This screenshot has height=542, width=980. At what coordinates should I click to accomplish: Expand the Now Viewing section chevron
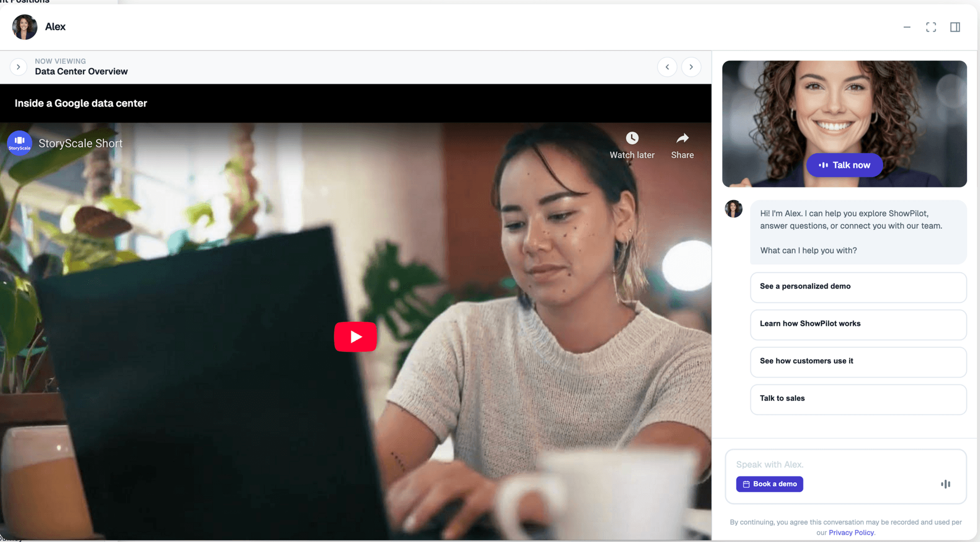18,67
